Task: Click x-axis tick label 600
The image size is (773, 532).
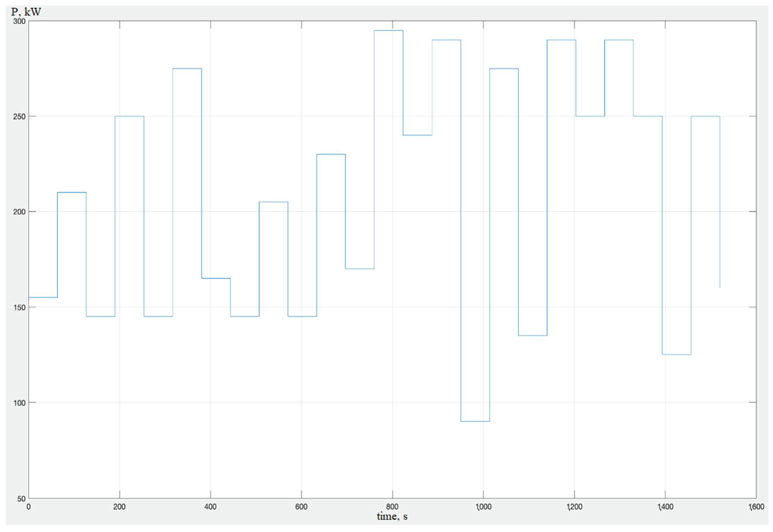Action: pos(301,507)
